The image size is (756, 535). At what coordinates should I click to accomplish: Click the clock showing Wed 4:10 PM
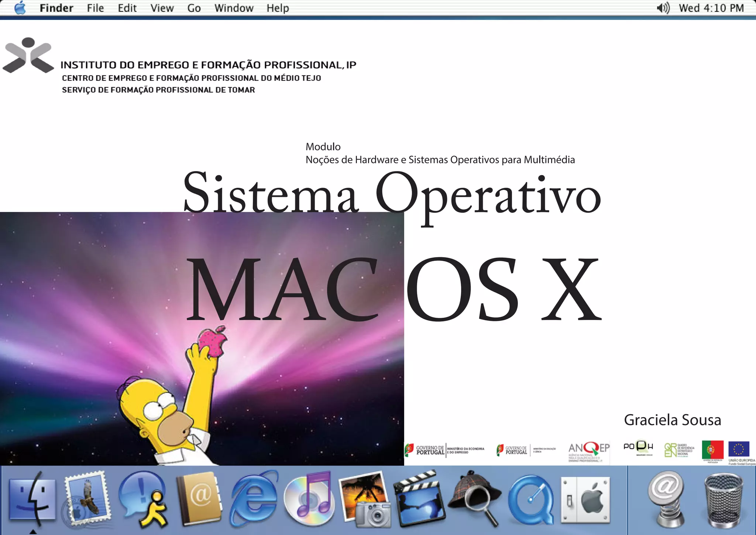tap(711, 8)
